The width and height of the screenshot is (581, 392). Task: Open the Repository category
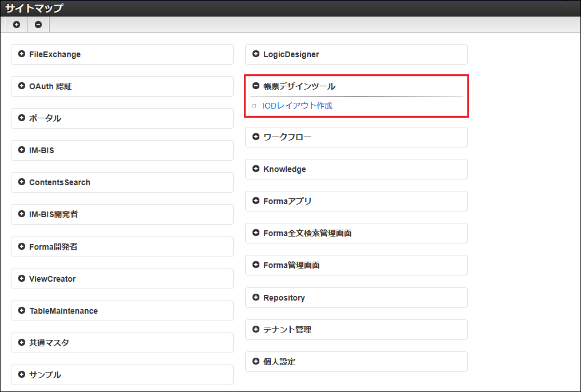click(x=256, y=298)
